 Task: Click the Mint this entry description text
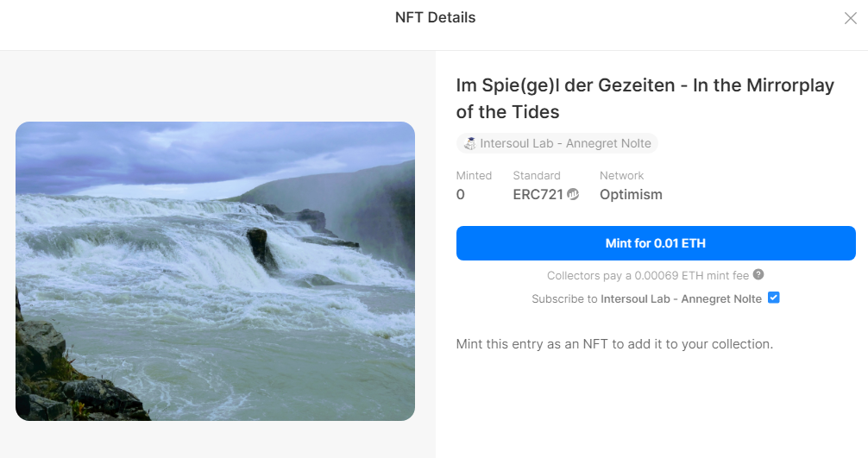tap(614, 344)
